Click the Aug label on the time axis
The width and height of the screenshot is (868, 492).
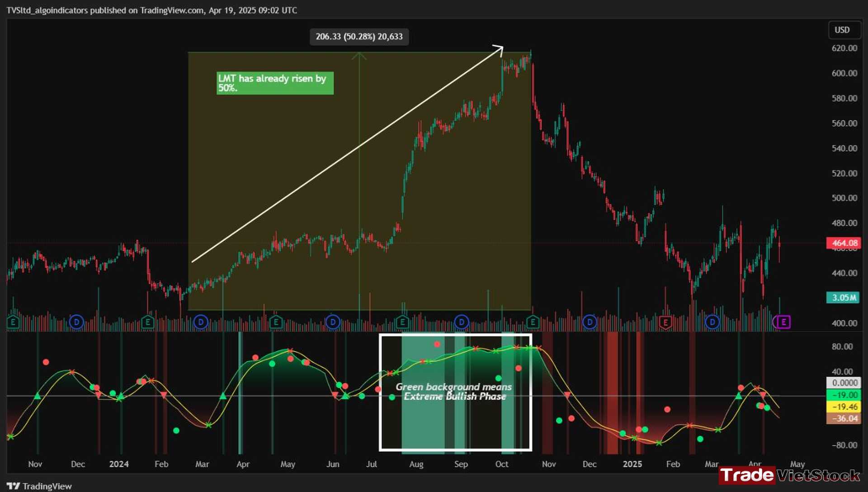coord(416,464)
